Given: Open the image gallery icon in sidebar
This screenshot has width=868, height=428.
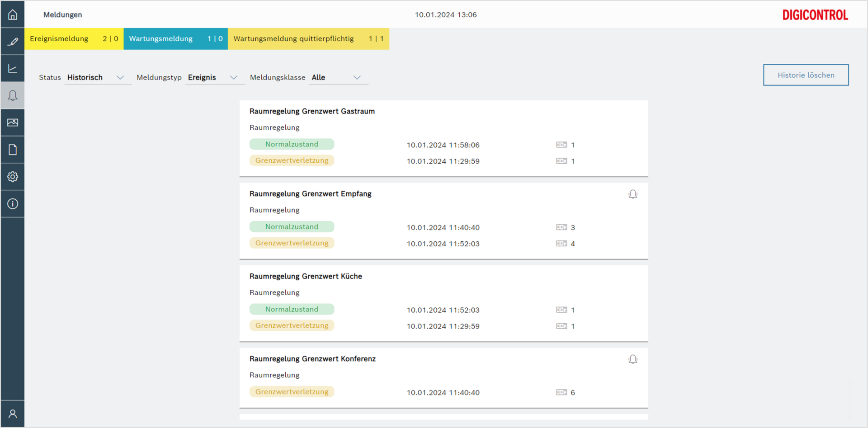Looking at the screenshot, I should pos(13,122).
